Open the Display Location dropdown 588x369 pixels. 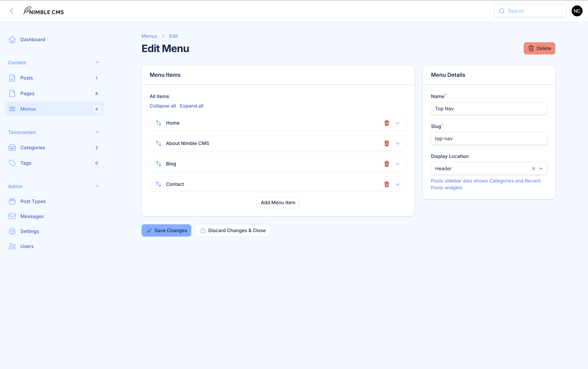(541, 169)
